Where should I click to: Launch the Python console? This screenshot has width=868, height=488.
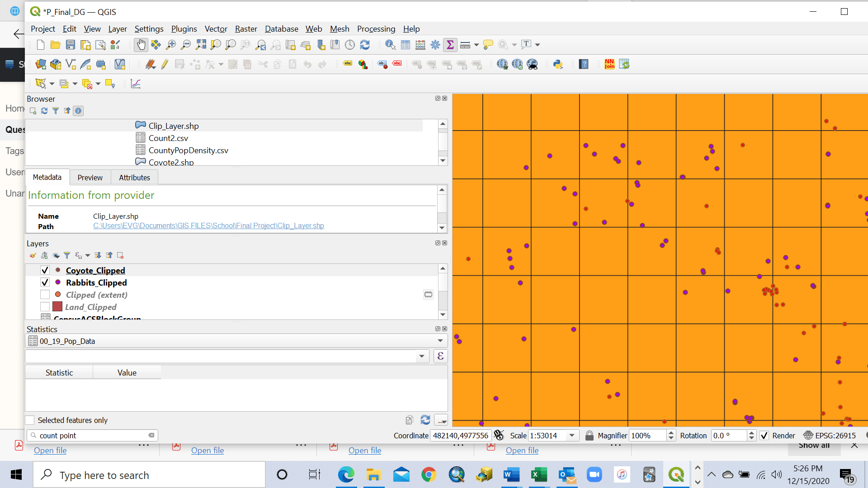[558, 64]
